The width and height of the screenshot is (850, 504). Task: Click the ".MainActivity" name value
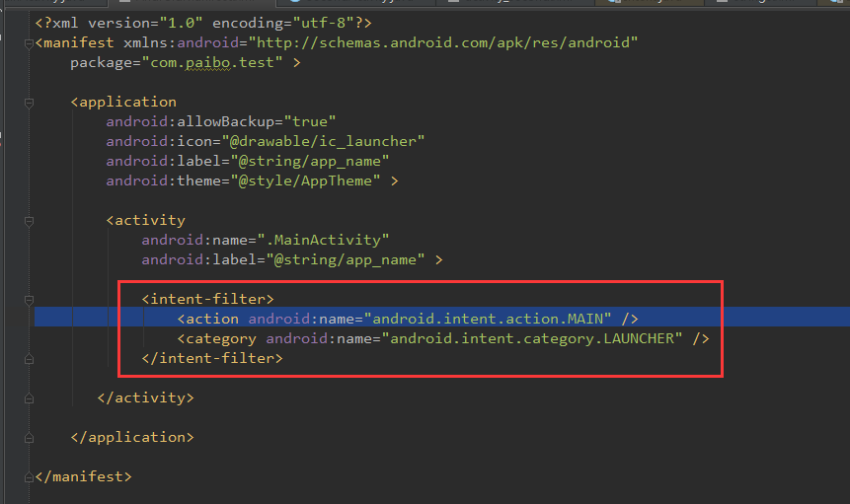(x=323, y=240)
